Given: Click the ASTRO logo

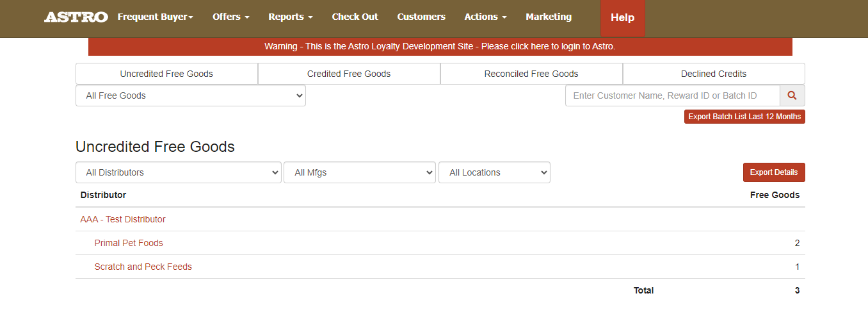Looking at the screenshot, I should [x=76, y=17].
